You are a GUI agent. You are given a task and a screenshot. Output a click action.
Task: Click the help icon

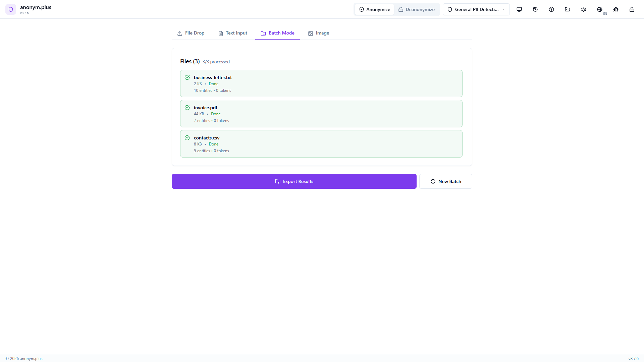point(551,9)
